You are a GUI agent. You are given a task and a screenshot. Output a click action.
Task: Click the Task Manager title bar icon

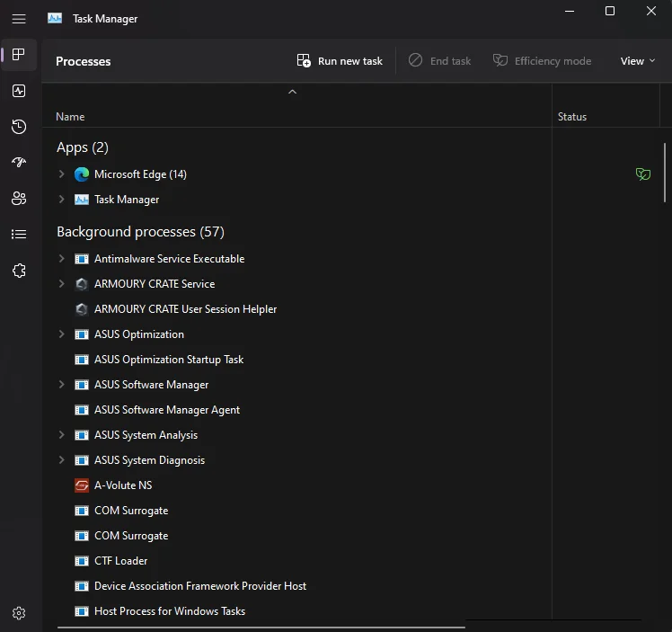[x=55, y=19]
